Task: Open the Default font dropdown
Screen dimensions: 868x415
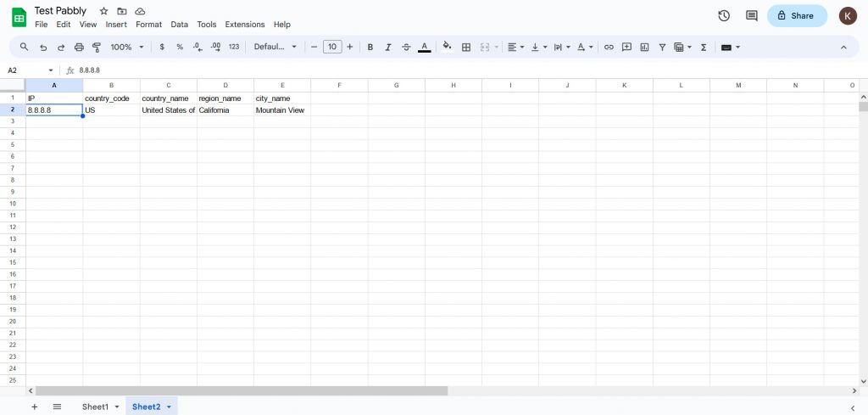Action: 275,48
